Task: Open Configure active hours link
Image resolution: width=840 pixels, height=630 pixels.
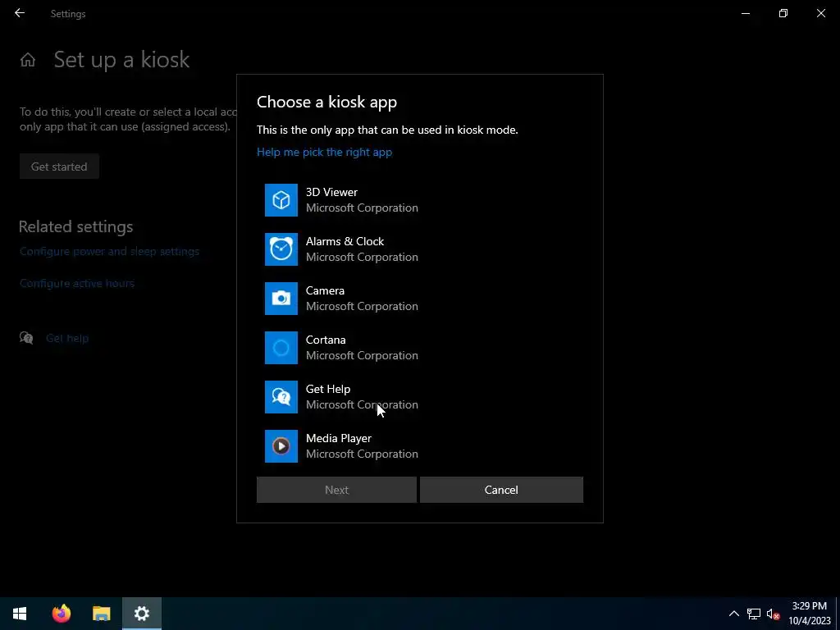Action: pyautogui.click(x=76, y=283)
